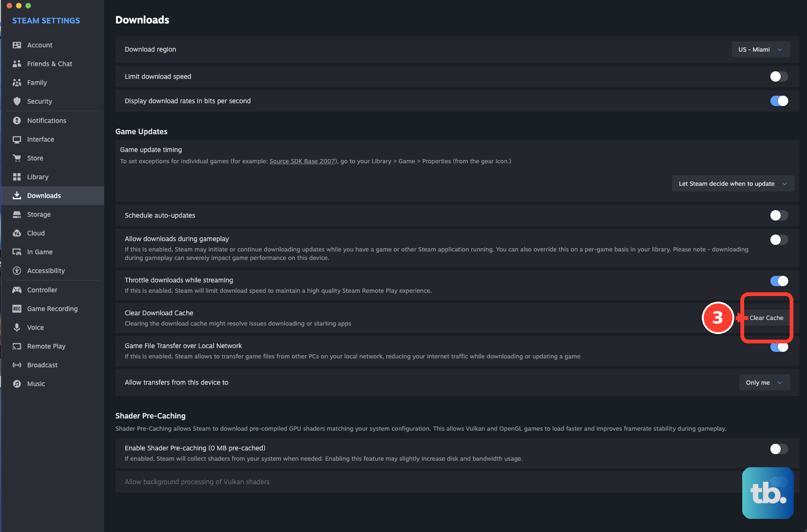Click the Storage drive icon
This screenshot has height=532, width=807.
(17, 214)
